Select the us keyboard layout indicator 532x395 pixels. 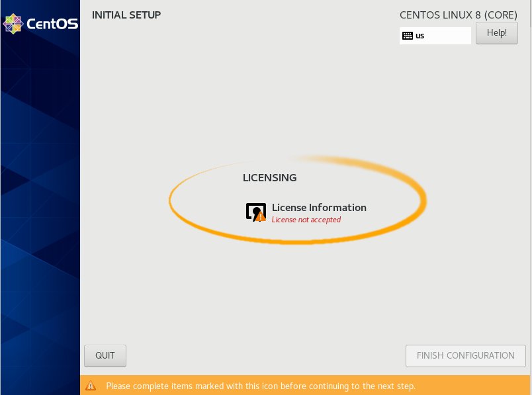pos(435,36)
